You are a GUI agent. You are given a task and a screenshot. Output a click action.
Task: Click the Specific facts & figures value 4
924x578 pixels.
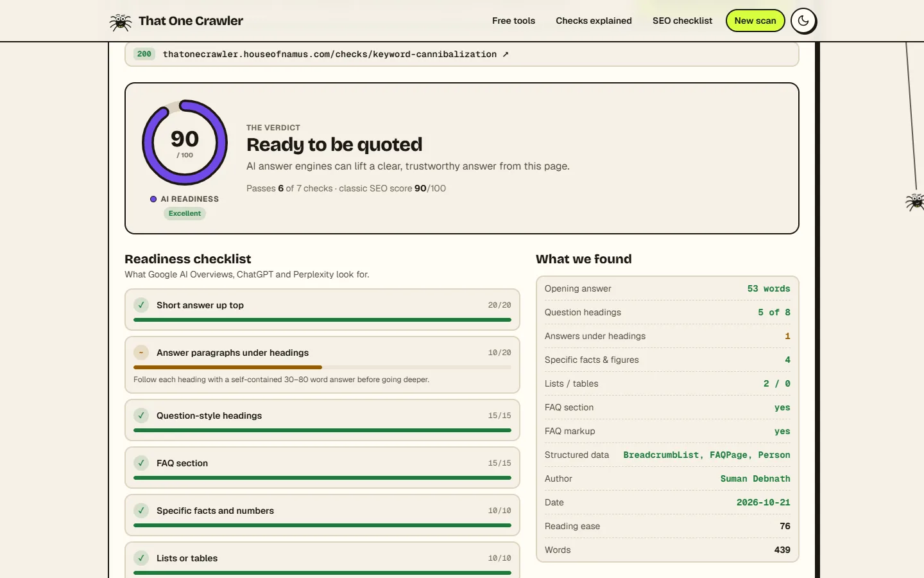[787, 360]
